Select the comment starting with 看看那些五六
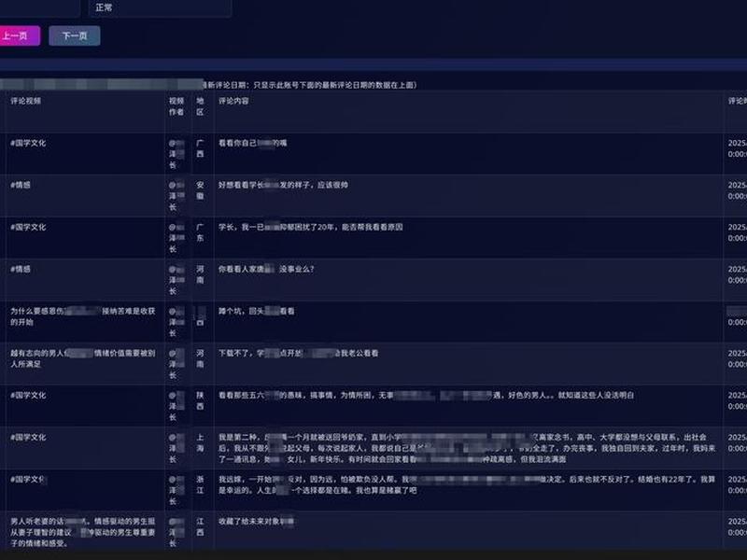This screenshot has height=560, width=747. tap(426, 395)
